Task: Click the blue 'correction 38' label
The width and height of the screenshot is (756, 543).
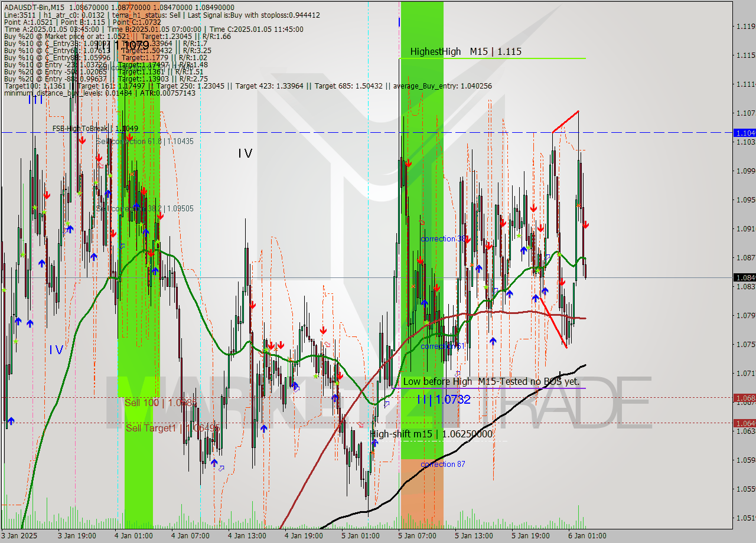Action: point(443,239)
